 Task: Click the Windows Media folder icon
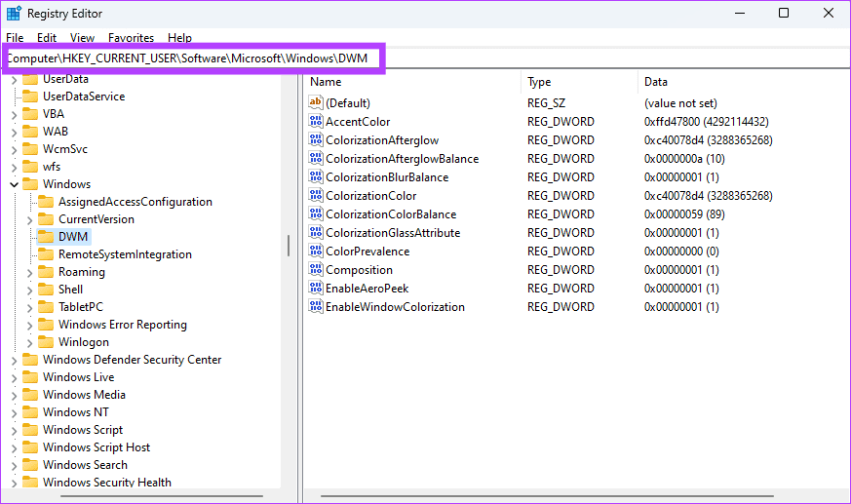(x=30, y=395)
